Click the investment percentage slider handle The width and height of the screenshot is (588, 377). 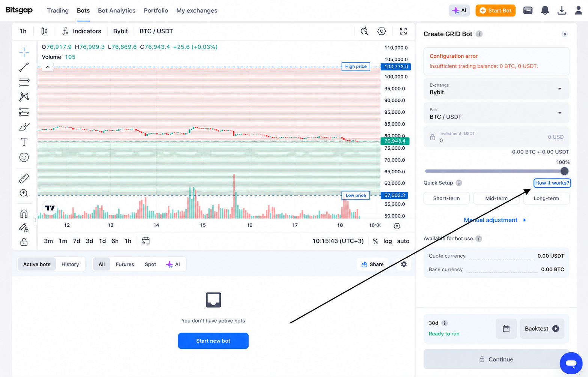[x=564, y=171]
